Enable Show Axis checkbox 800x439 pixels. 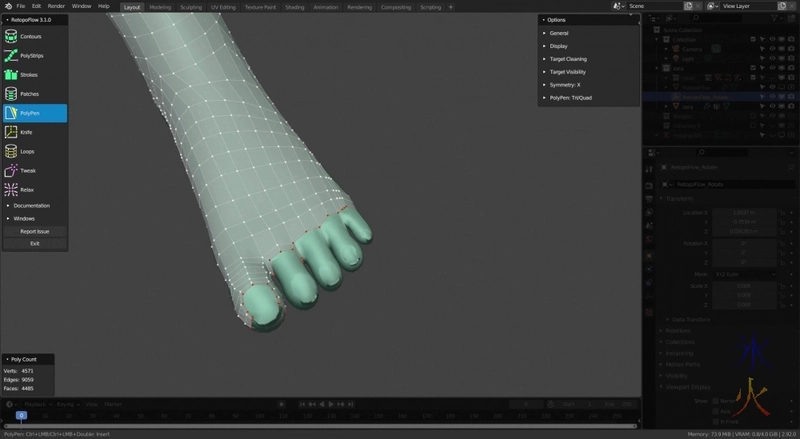click(715, 411)
